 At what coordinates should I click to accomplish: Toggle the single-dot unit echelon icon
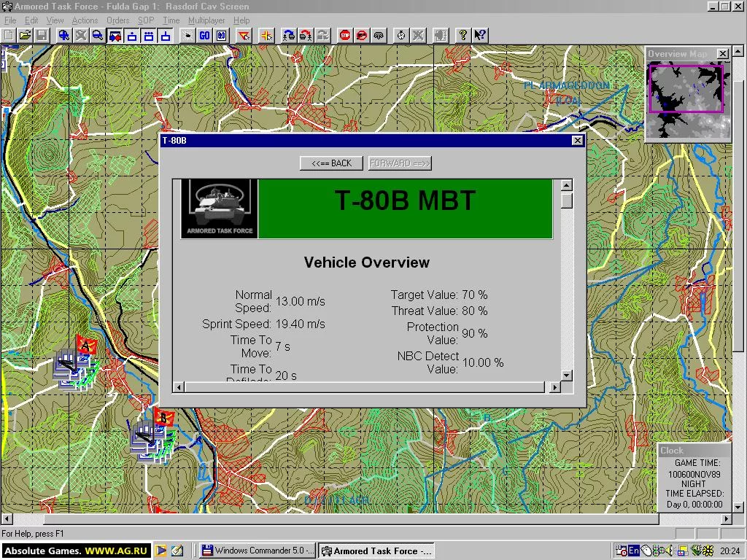point(132,35)
